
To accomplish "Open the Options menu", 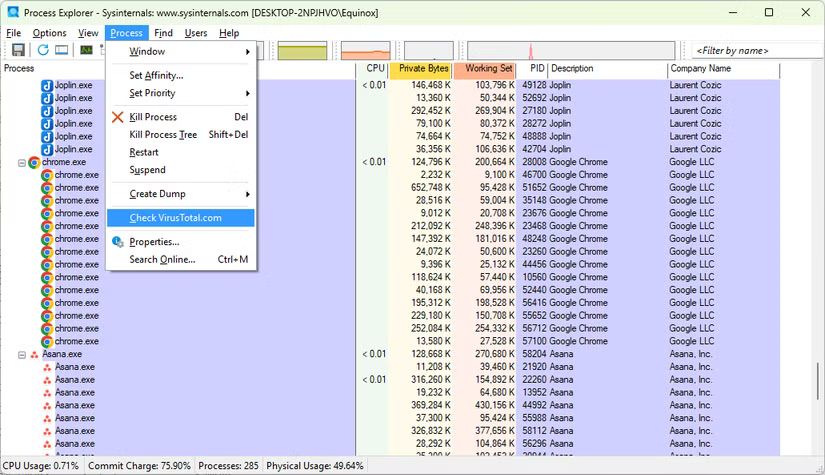I will [x=49, y=33].
